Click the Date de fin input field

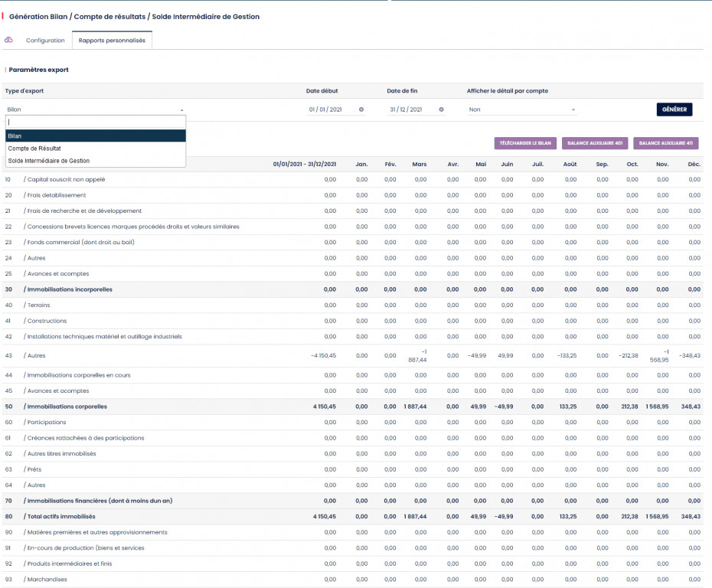coord(406,109)
